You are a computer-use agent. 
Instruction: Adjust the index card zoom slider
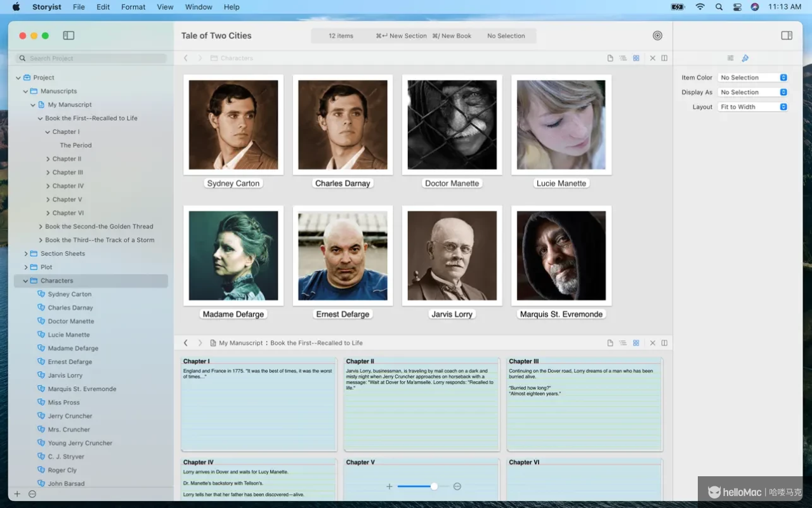(x=422, y=486)
